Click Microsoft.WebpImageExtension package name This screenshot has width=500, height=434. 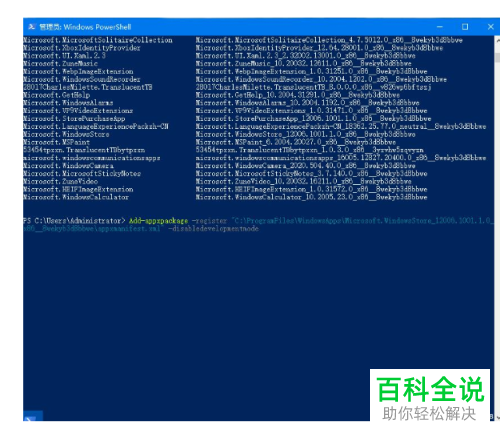click(78, 72)
